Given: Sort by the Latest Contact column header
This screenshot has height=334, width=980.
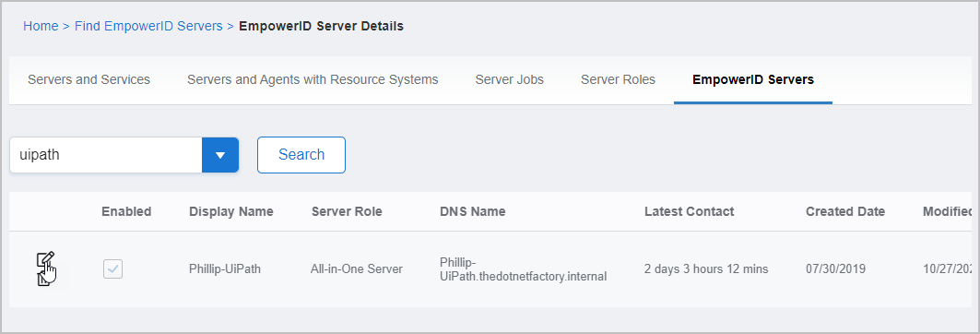Looking at the screenshot, I should click(690, 211).
